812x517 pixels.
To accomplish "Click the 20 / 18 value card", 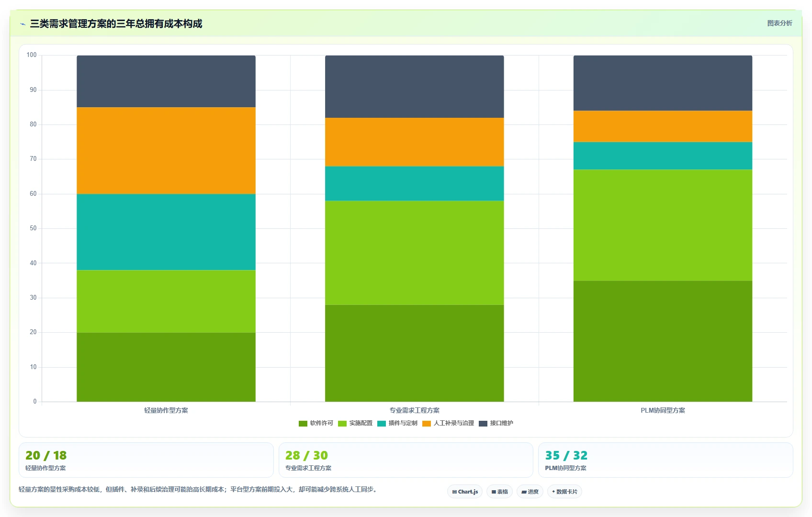I will [146, 460].
